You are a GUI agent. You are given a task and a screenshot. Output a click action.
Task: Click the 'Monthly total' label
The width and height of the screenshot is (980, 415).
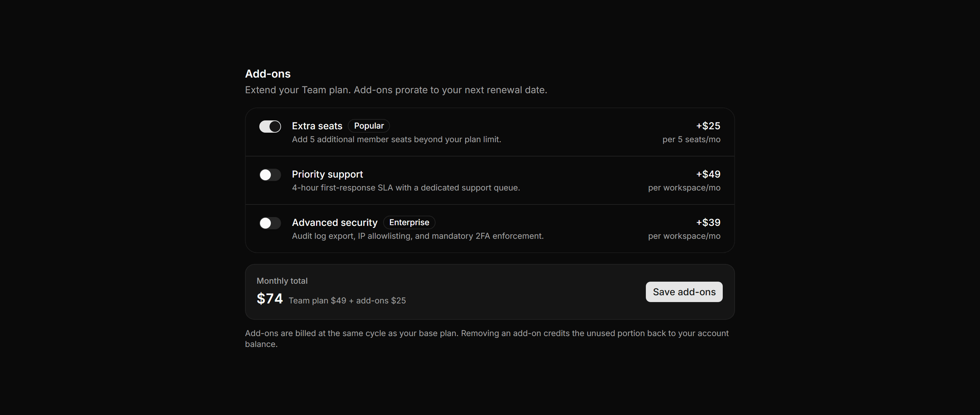282,281
